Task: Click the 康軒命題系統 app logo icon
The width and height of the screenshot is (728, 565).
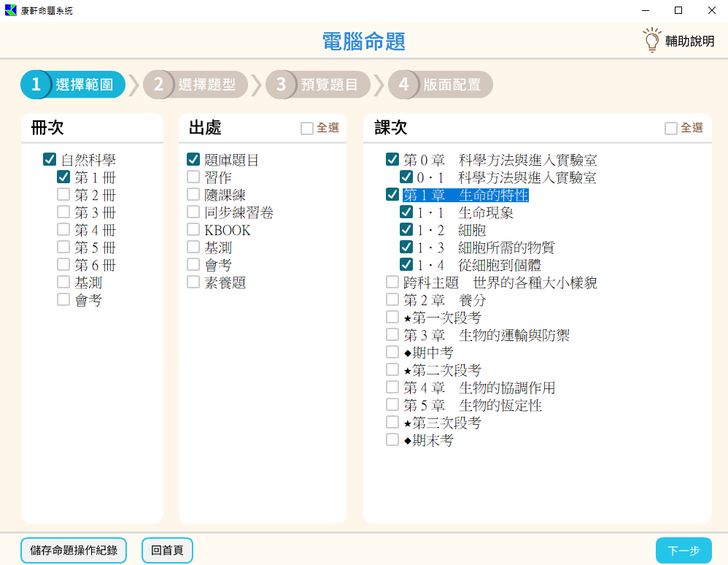Action: [x=10, y=10]
